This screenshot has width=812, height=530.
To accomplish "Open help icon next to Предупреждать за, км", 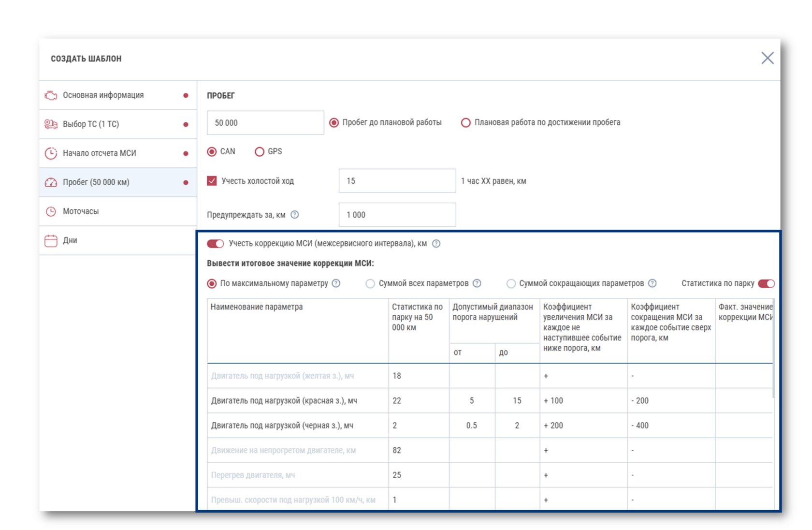I will pyautogui.click(x=294, y=215).
